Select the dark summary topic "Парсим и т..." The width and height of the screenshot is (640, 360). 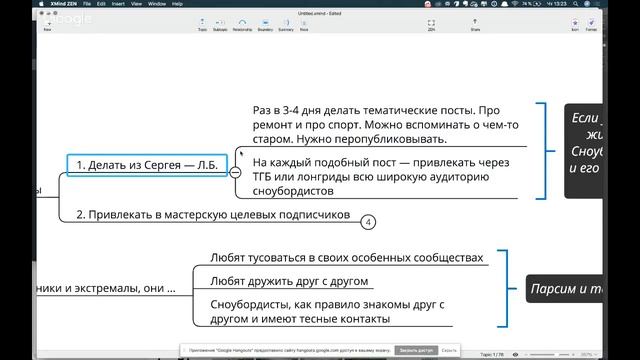[564, 289]
